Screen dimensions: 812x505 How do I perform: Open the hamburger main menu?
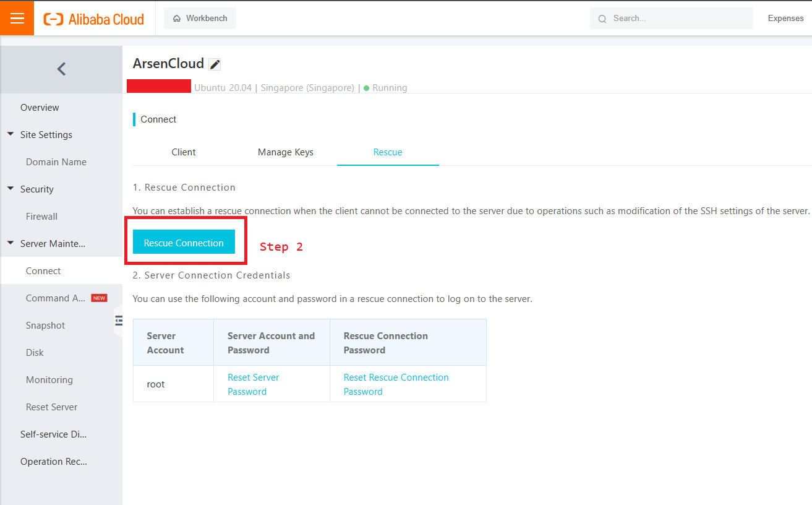(17, 18)
